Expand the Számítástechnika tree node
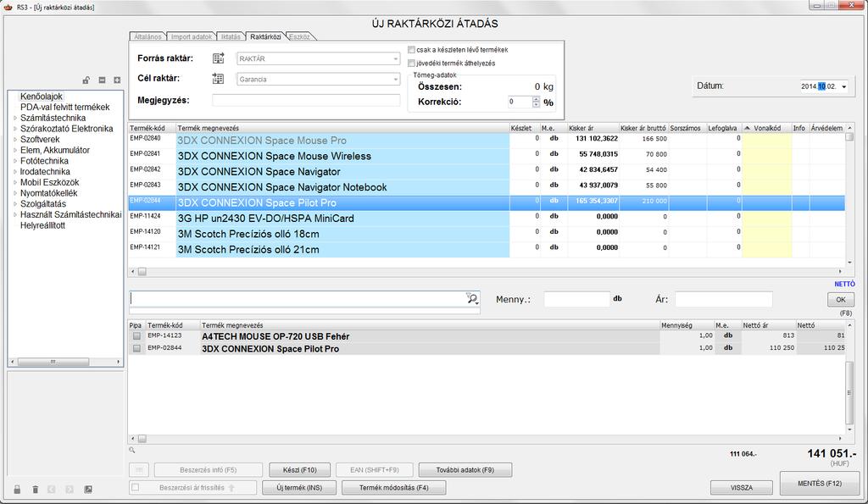This screenshot has width=868, height=504. 15,118
